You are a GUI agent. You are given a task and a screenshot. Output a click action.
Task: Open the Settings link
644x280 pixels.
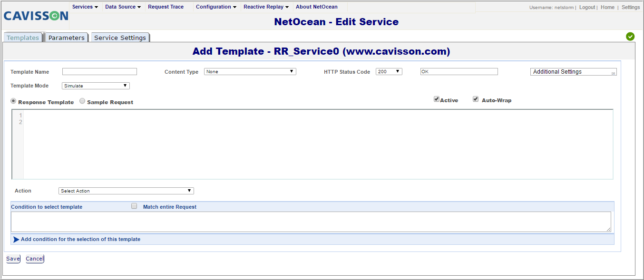point(631,8)
